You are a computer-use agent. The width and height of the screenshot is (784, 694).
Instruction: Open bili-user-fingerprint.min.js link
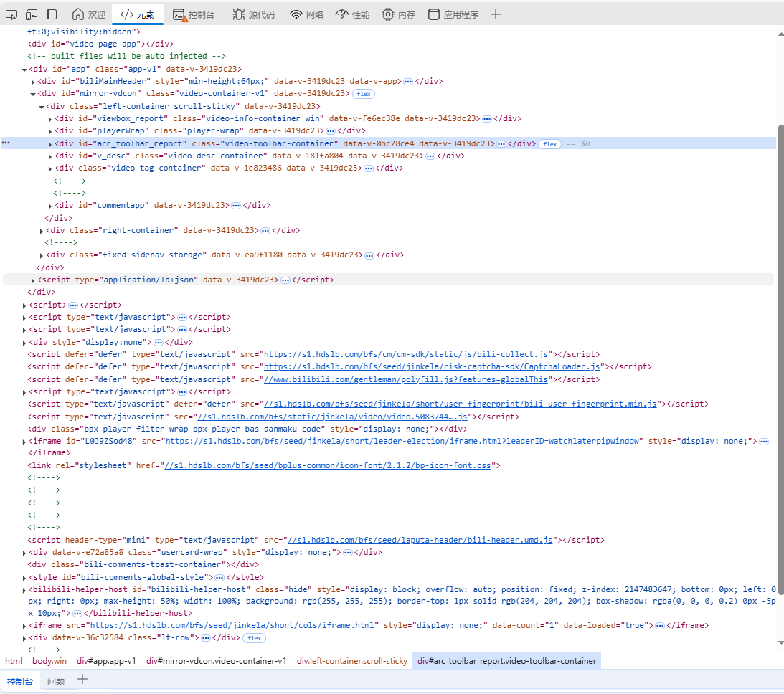[x=460, y=404]
